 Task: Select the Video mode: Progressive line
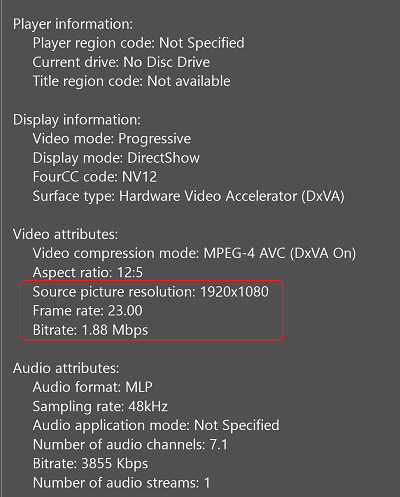coord(112,139)
